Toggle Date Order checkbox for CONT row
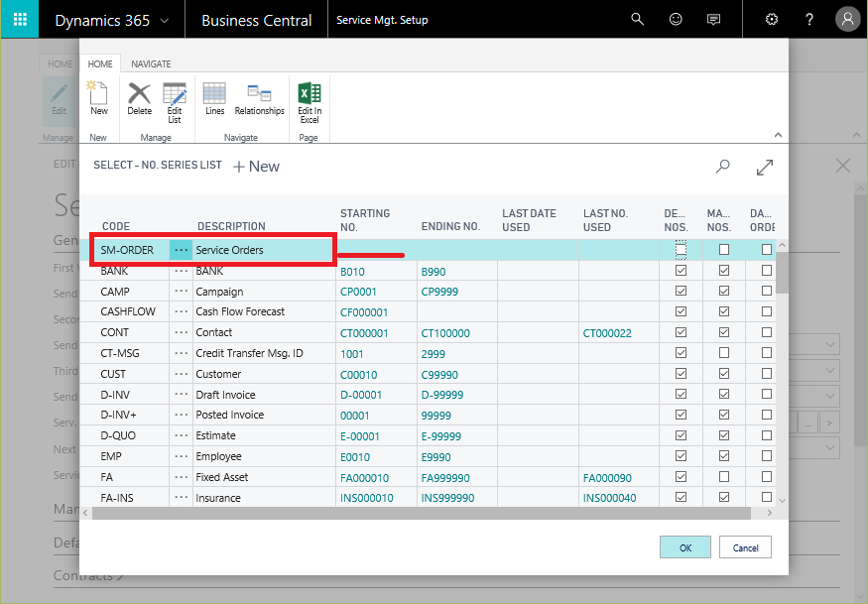This screenshot has width=868, height=604. coord(767,332)
